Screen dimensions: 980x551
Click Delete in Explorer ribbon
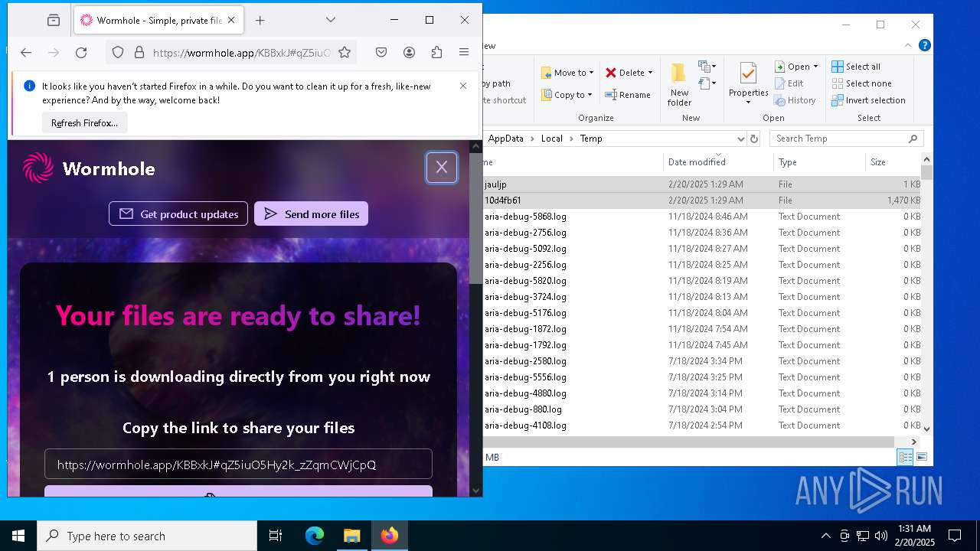click(x=626, y=73)
